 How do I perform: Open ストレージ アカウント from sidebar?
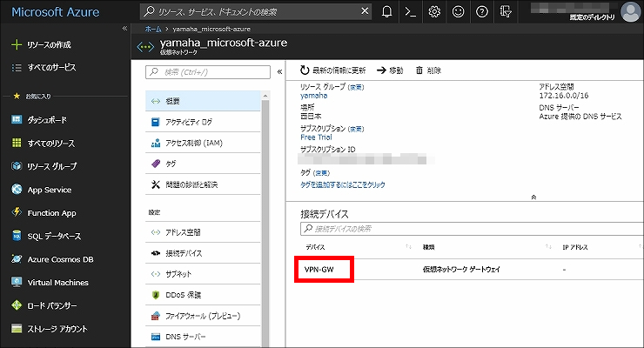(x=50, y=329)
